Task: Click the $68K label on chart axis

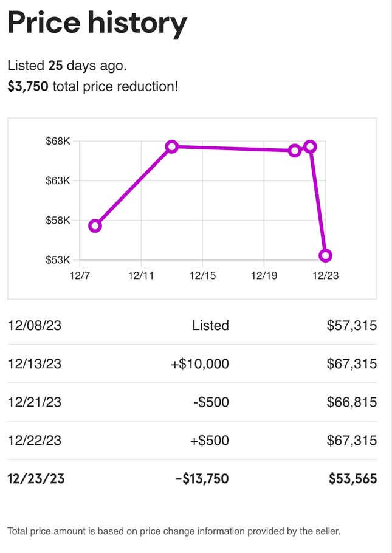Action: [58, 141]
